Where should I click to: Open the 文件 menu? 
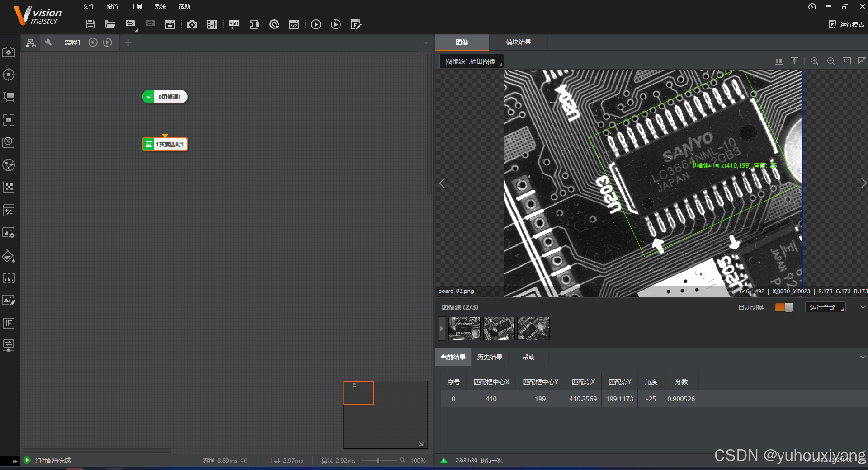pyautogui.click(x=89, y=6)
